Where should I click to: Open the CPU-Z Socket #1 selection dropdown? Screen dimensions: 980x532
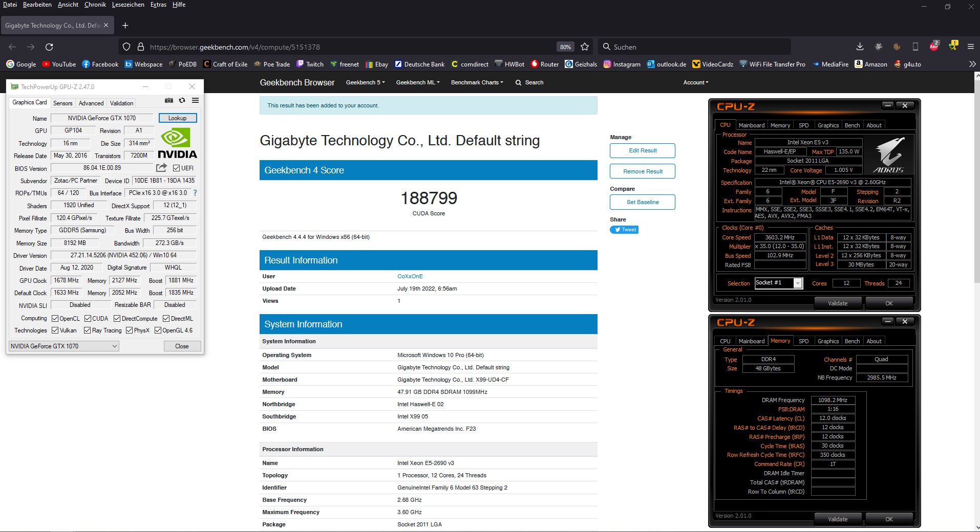(x=779, y=283)
